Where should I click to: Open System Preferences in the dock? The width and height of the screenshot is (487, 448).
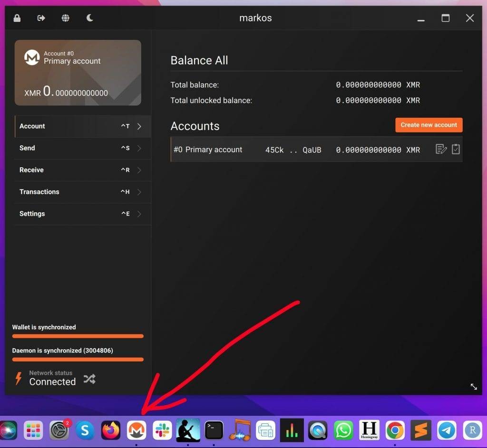(59, 430)
